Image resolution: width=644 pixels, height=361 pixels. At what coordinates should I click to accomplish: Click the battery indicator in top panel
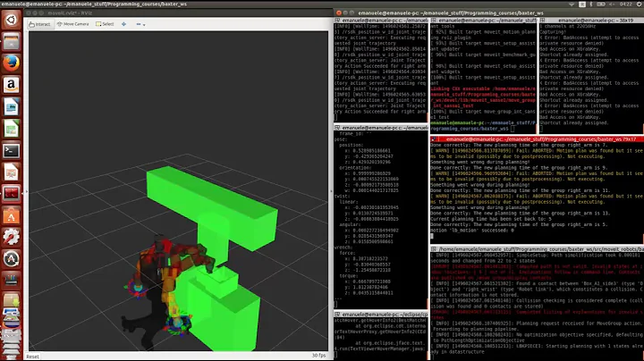pyautogui.click(x=601, y=4)
